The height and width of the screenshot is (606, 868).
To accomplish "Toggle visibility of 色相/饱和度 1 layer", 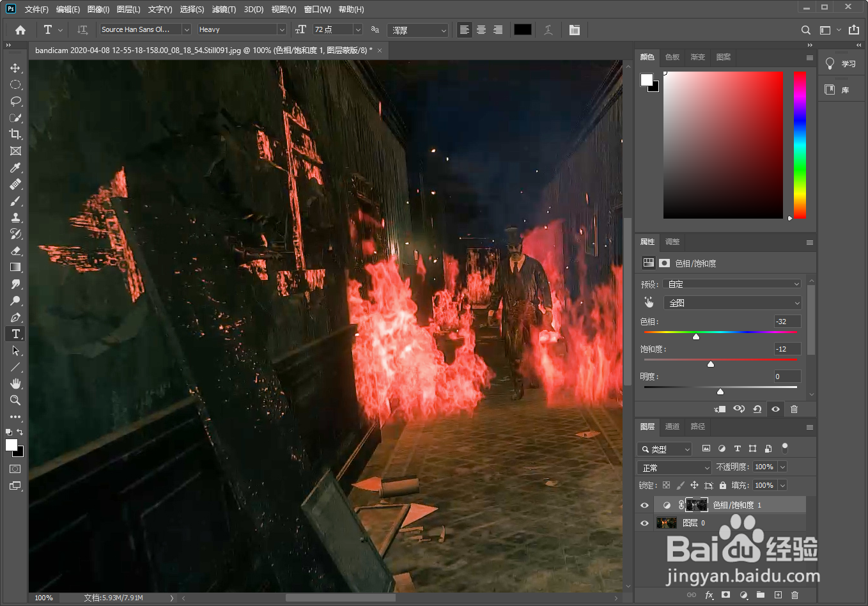I will [x=644, y=505].
